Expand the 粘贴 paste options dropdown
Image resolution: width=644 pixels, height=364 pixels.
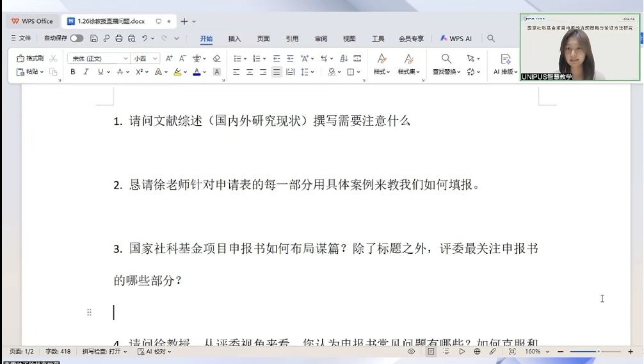pyautogui.click(x=42, y=72)
